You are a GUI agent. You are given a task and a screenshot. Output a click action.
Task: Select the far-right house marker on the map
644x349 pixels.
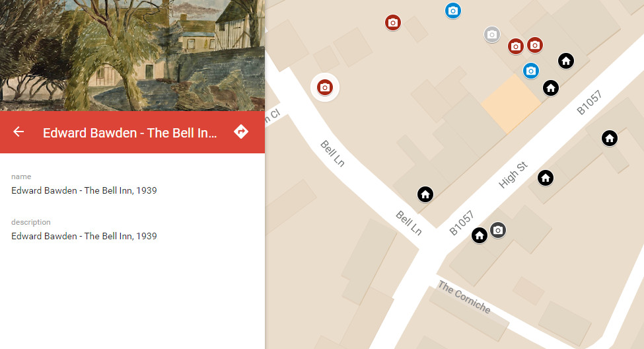(x=610, y=138)
